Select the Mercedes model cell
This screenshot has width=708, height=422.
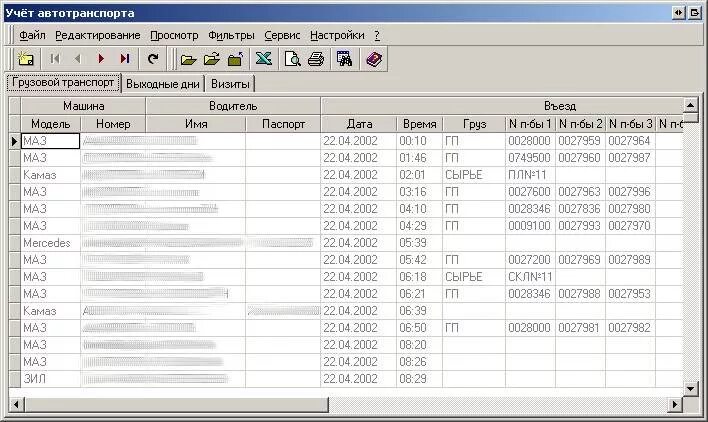point(51,243)
